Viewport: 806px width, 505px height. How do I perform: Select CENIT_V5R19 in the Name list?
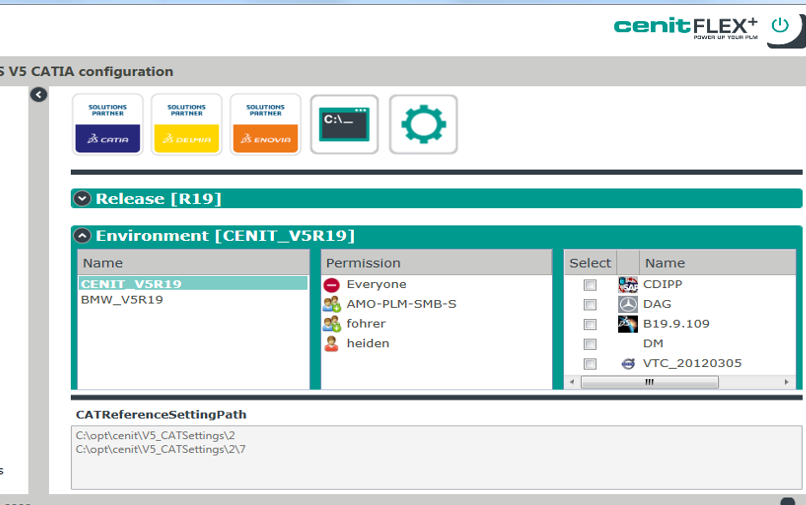coord(193,283)
